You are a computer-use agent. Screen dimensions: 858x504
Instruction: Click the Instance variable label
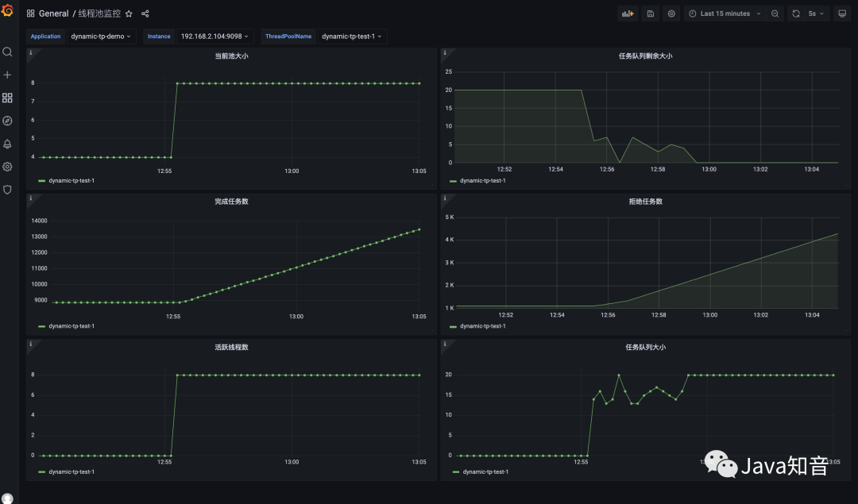[159, 37]
